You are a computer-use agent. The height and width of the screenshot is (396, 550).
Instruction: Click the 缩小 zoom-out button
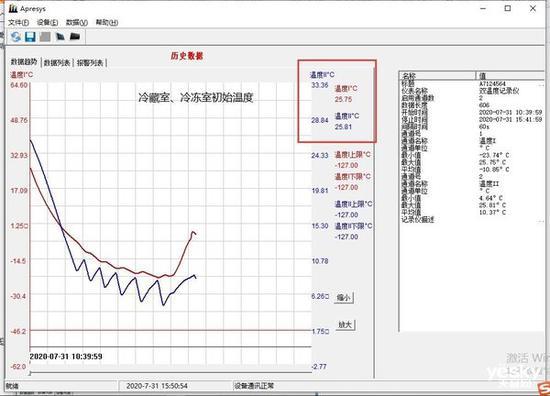[343, 297]
